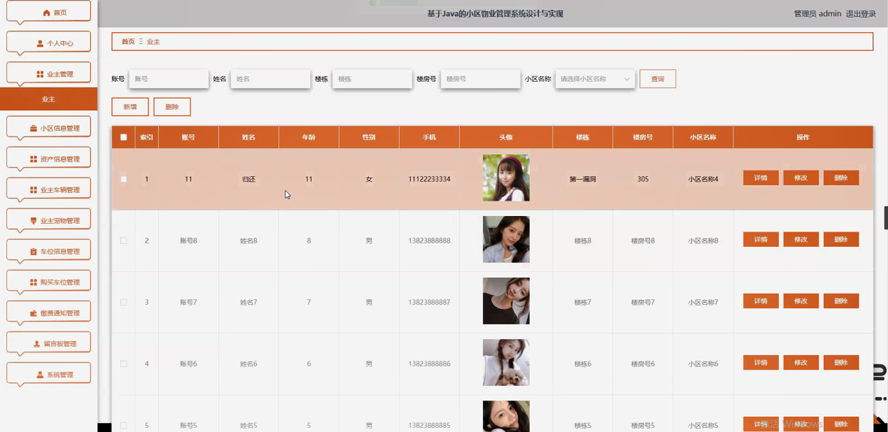
Task: Toggle the select-all checkbox in table header
Action: (123, 137)
